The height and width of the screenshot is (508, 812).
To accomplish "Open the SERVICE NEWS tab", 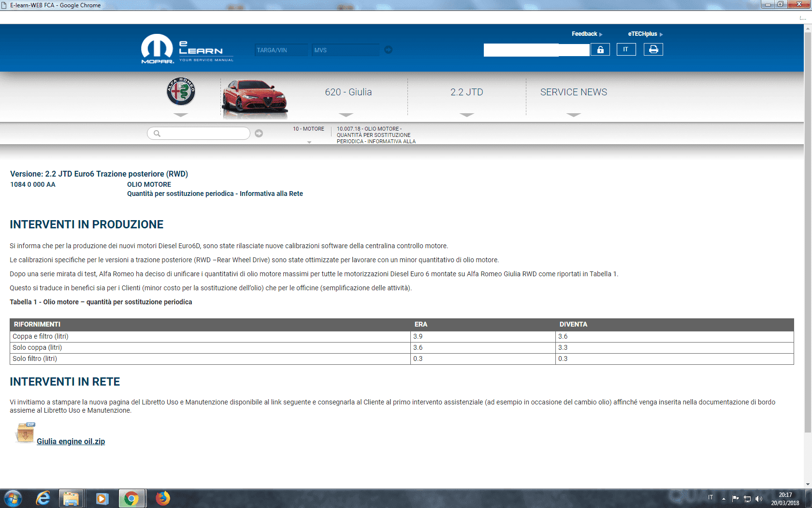I will click(x=574, y=92).
